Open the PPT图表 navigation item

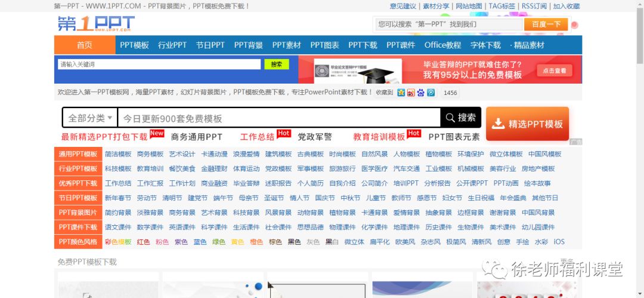click(x=324, y=45)
